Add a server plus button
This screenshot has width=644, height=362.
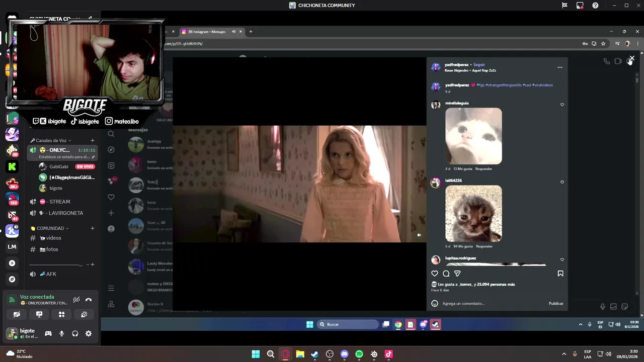pyautogui.click(x=12, y=263)
